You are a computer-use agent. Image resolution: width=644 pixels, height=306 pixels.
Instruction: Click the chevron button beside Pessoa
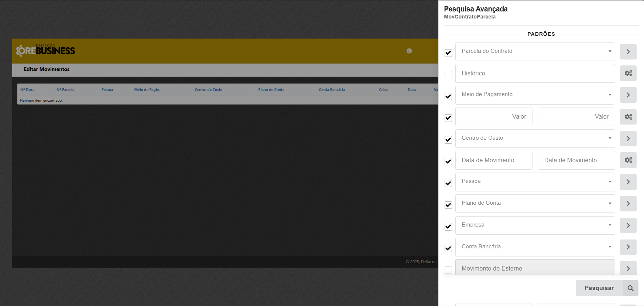pos(628,182)
